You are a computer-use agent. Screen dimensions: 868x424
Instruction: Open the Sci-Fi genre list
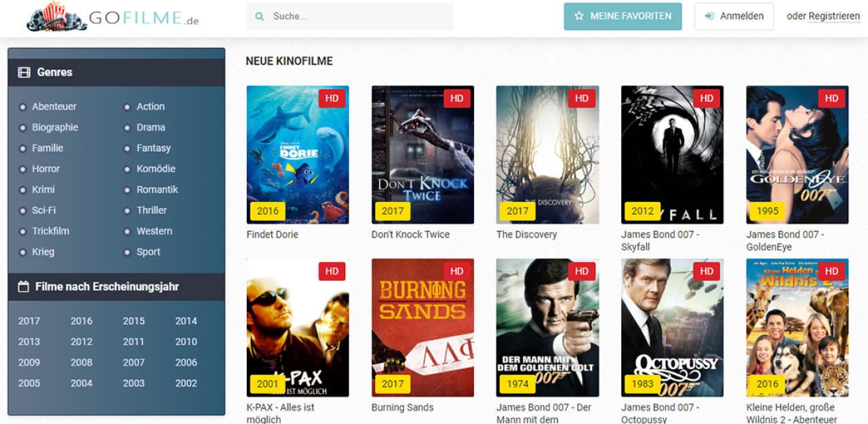click(x=44, y=210)
